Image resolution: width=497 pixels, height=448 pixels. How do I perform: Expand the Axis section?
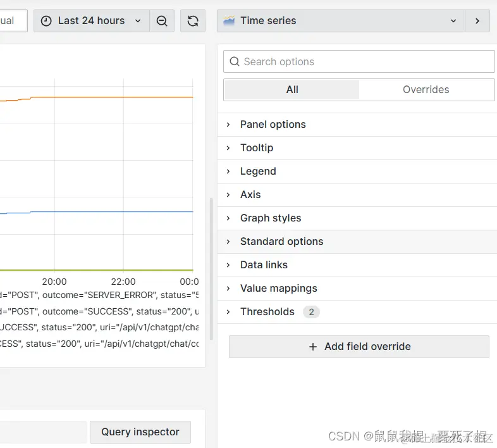coord(357,194)
